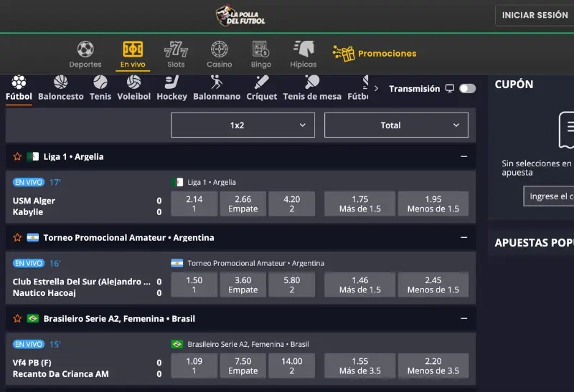Image resolution: width=574 pixels, height=392 pixels.
Task: Collapse the Liga 1 Argelia section
Action: (x=464, y=156)
